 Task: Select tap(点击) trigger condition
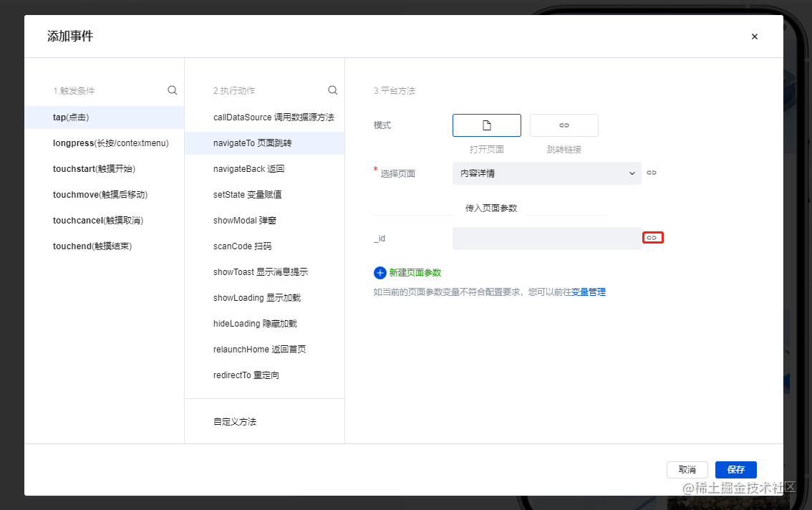click(104, 117)
